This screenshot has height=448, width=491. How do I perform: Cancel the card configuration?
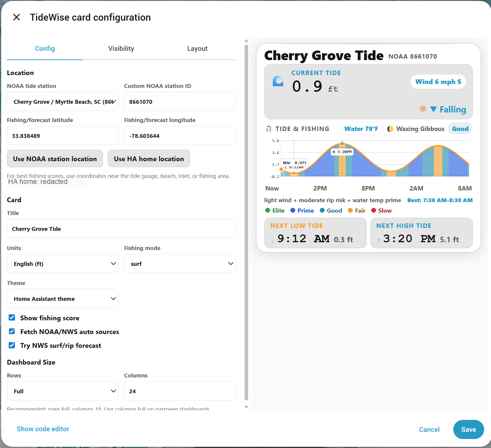(x=429, y=429)
